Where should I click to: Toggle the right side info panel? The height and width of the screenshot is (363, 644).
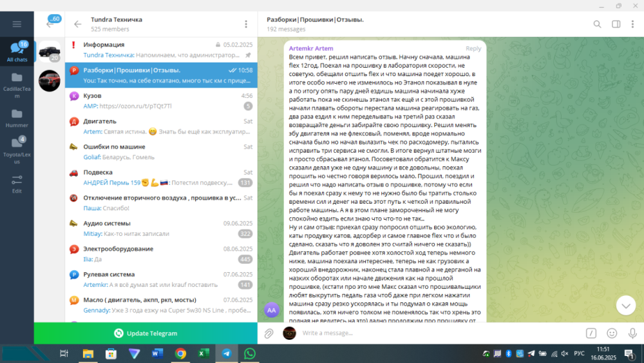click(616, 25)
